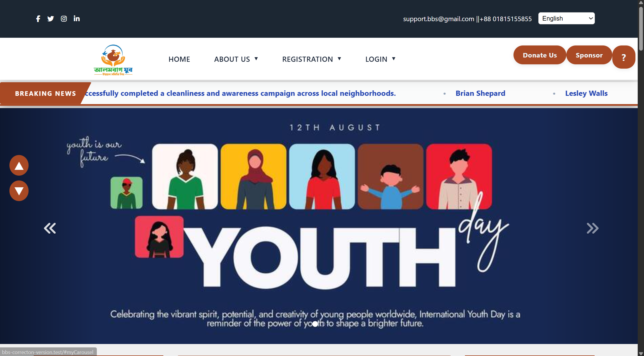Expand the REGISTRATION menu
The image size is (644, 356).
[312, 59]
